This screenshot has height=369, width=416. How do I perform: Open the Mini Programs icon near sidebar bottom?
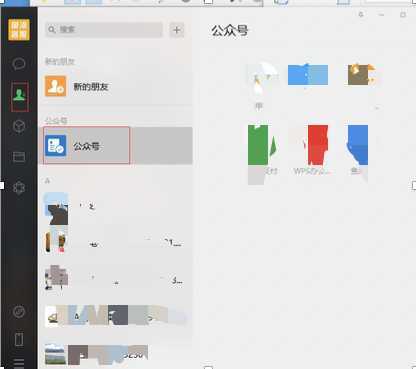coord(19,312)
